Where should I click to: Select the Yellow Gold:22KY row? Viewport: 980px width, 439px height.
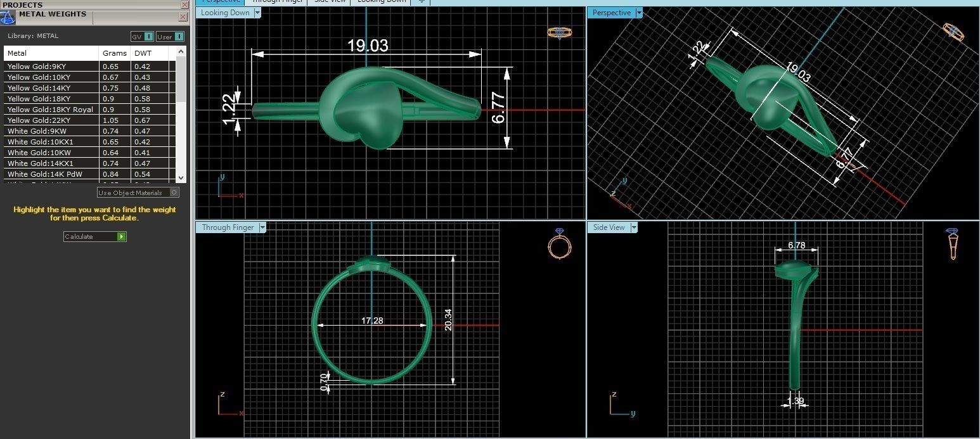tap(89, 120)
